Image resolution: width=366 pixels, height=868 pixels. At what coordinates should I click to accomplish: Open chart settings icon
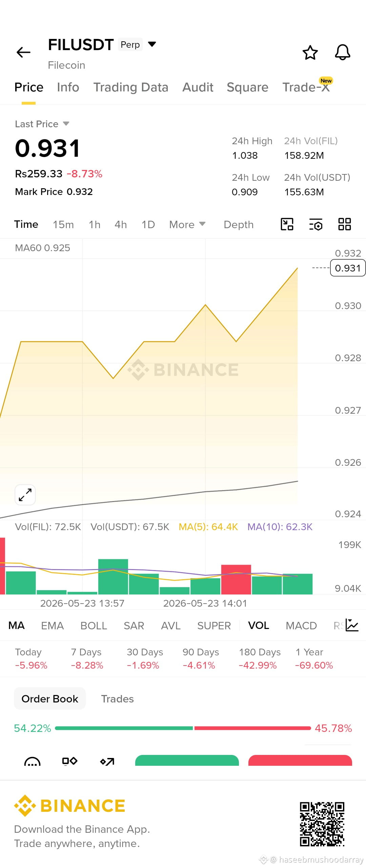point(316,224)
